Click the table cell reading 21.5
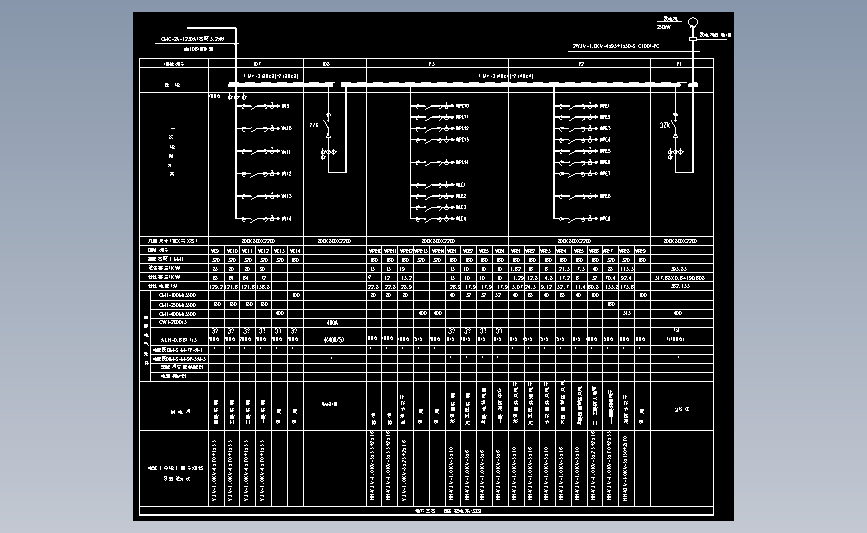The height and width of the screenshot is (533, 867). [x=564, y=268]
